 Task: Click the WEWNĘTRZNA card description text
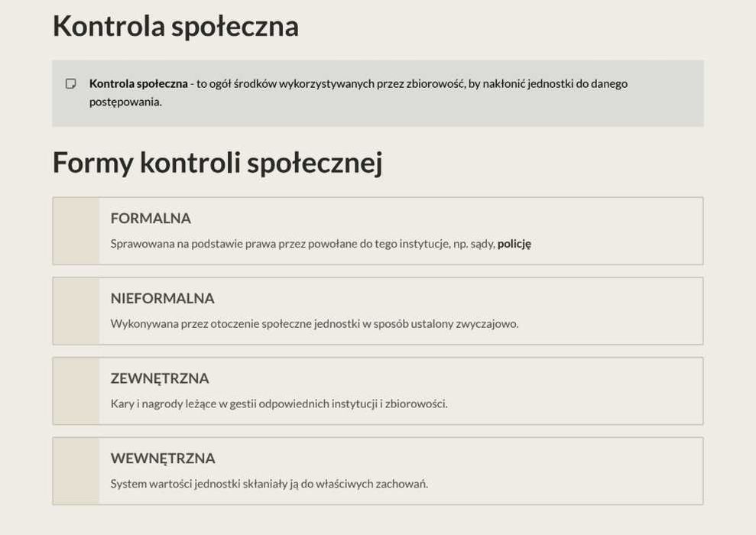[x=269, y=484]
